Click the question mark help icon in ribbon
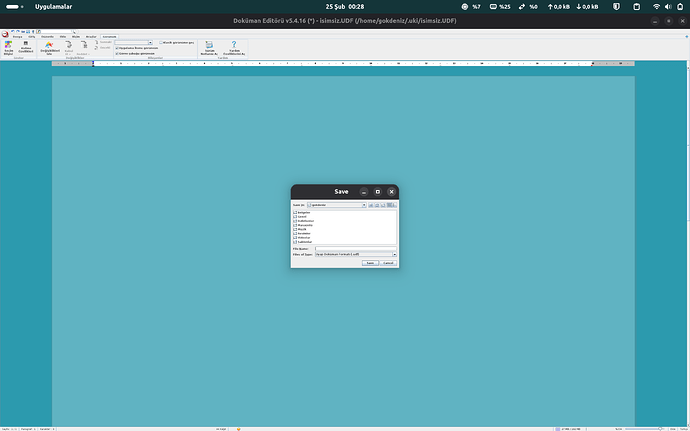The height and width of the screenshot is (431, 690). pos(234,46)
